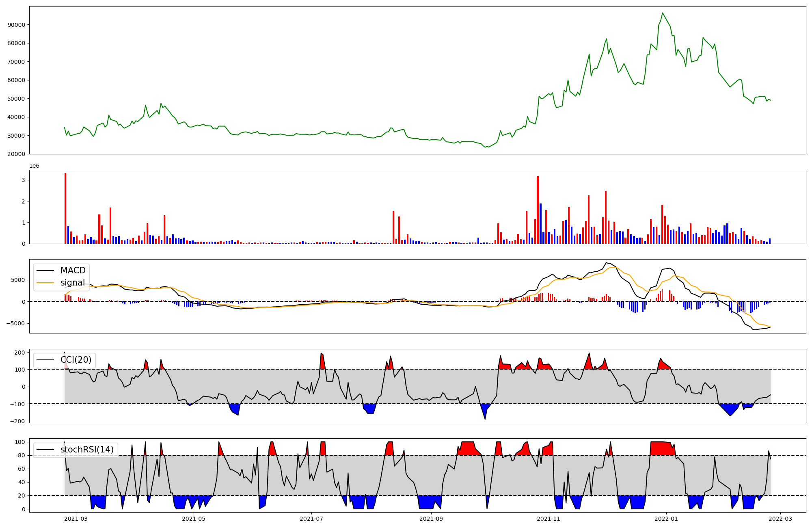This screenshot has width=812, height=528.
Task: Select the stochRSI(14) legend label
Action: [x=87, y=450]
